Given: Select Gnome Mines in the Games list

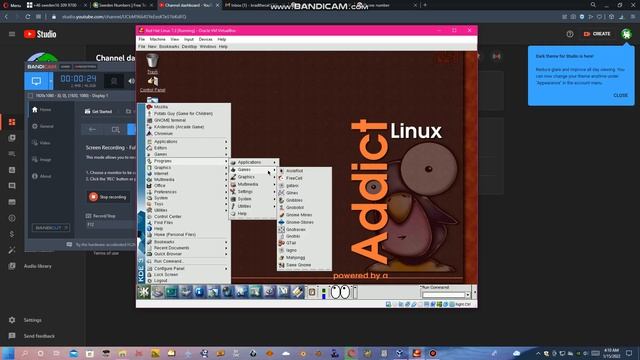Looking at the screenshot, I should point(304,215).
